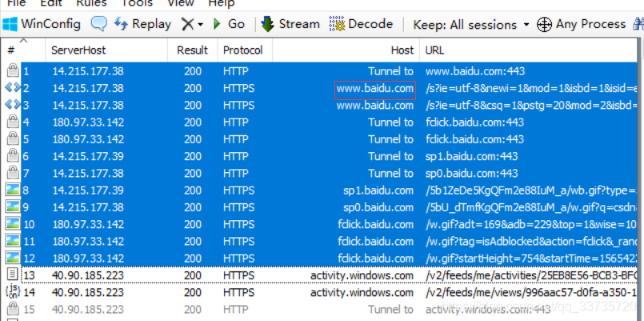Select sp0.baidu.com host in session 9
The height and width of the screenshot is (321, 644).
[x=378, y=207]
